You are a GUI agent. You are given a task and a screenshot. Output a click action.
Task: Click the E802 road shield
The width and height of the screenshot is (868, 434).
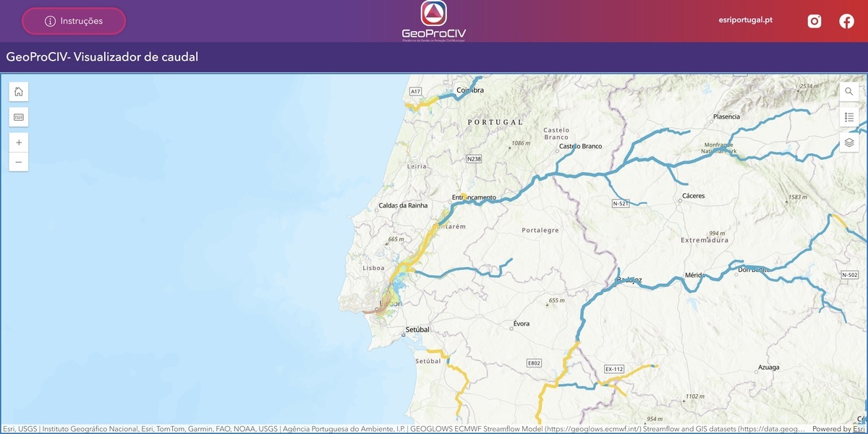pos(534,363)
